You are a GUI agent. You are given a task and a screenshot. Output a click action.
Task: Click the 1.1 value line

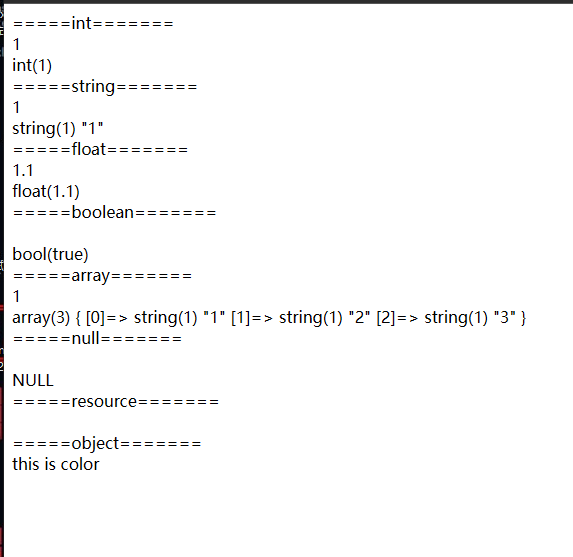click(23, 171)
